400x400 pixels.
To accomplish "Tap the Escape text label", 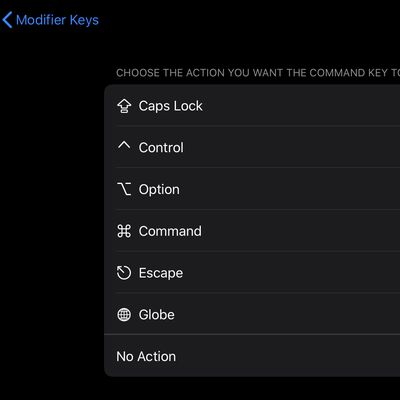I will [161, 273].
